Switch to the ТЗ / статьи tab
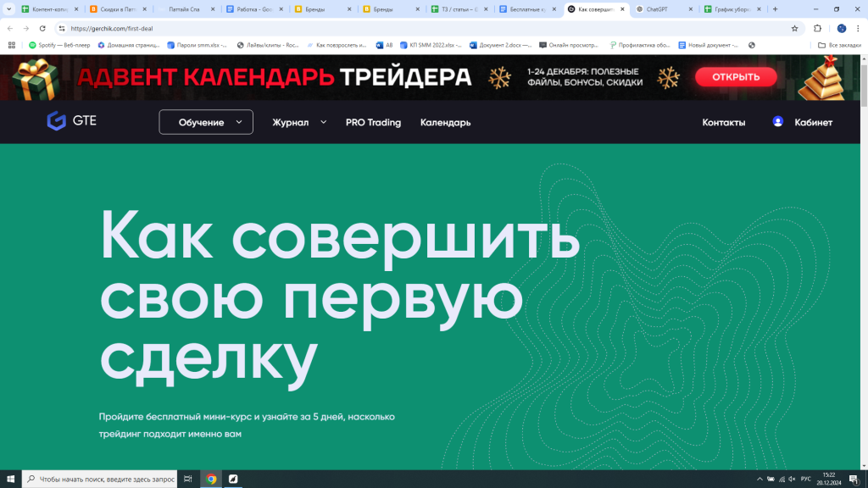 pos(459,9)
